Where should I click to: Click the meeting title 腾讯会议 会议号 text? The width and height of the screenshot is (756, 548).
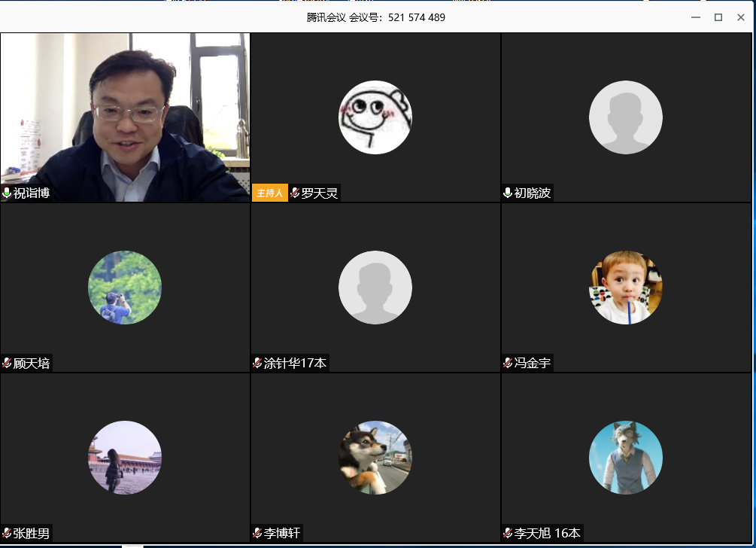click(x=376, y=17)
